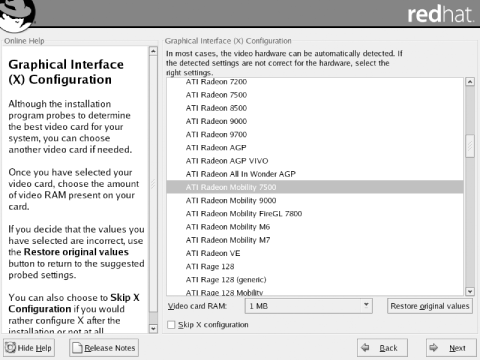Click the Hide Help button
481x360 pixels.
click(x=29, y=348)
